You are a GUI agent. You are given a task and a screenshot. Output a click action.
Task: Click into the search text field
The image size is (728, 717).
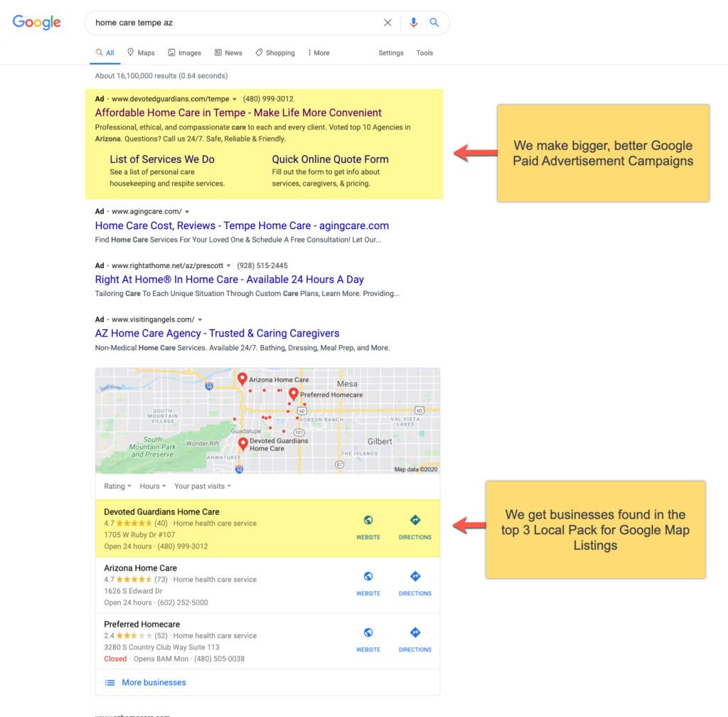(x=235, y=23)
